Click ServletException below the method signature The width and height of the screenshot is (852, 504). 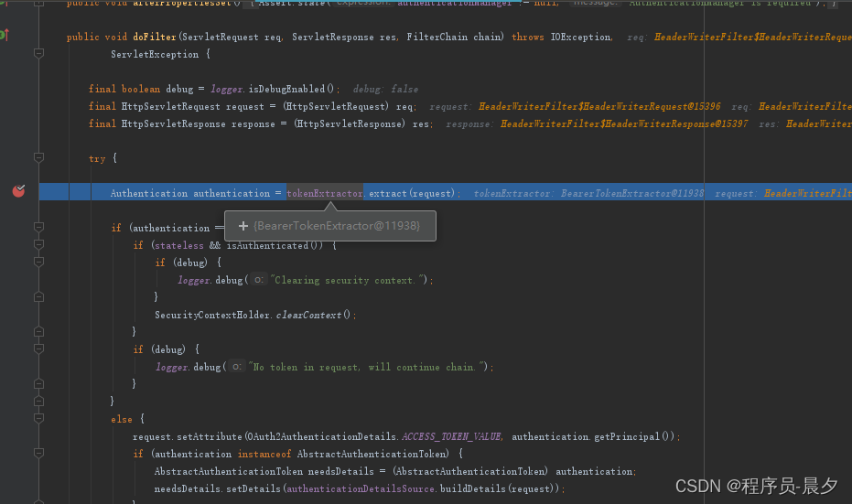click(155, 54)
